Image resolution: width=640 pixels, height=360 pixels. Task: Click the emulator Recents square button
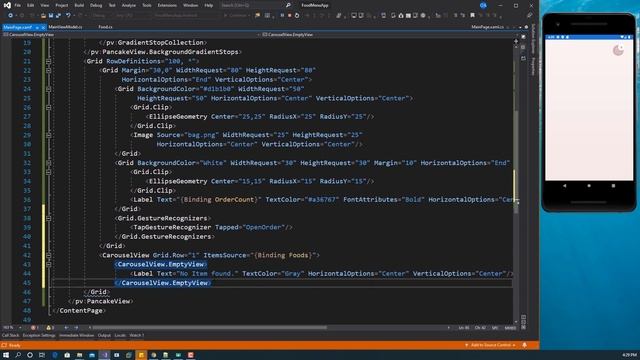(x=613, y=185)
